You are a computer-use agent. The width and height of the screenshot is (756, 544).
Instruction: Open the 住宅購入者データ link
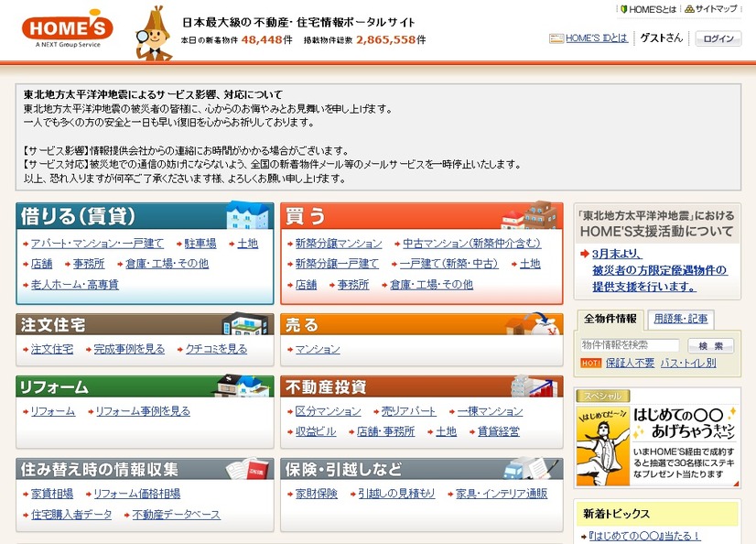coord(71,515)
